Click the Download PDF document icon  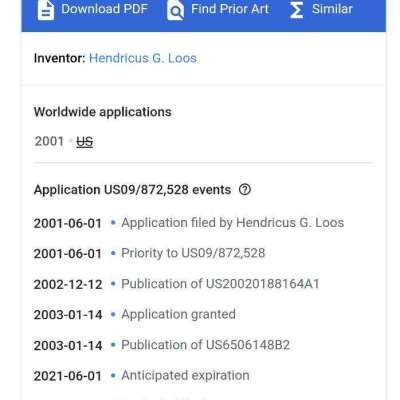coord(46,10)
